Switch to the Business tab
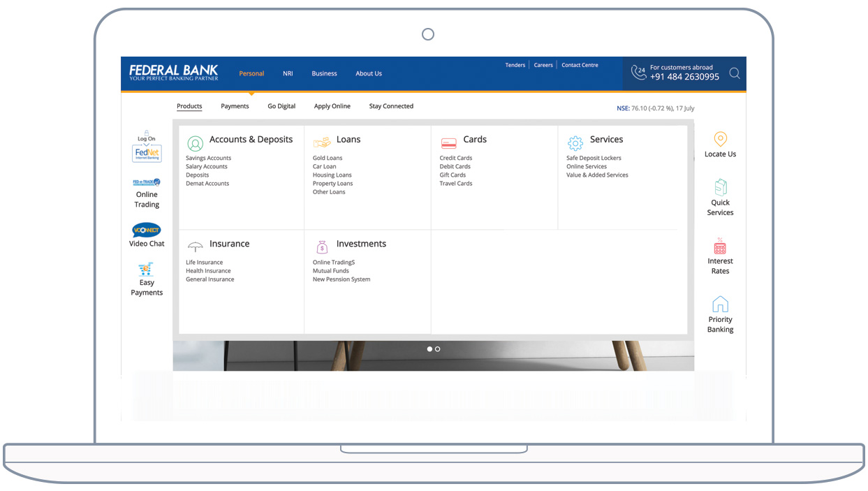The image size is (868, 491). [x=324, y=73]
